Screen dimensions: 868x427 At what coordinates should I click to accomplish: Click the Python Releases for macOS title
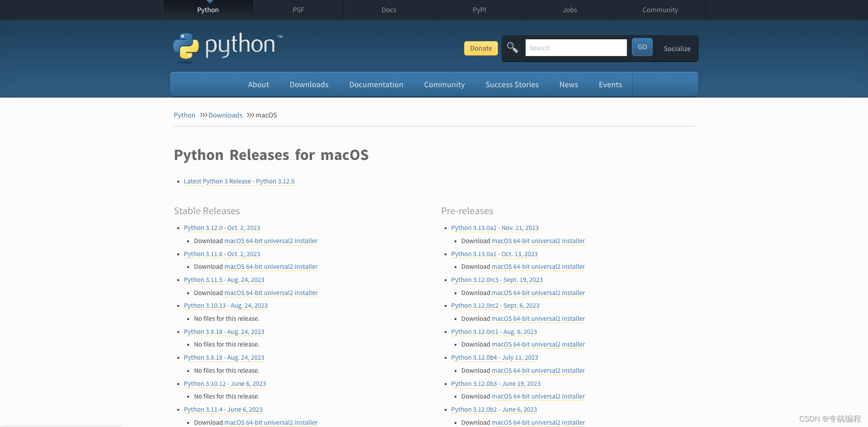point(271,155)
